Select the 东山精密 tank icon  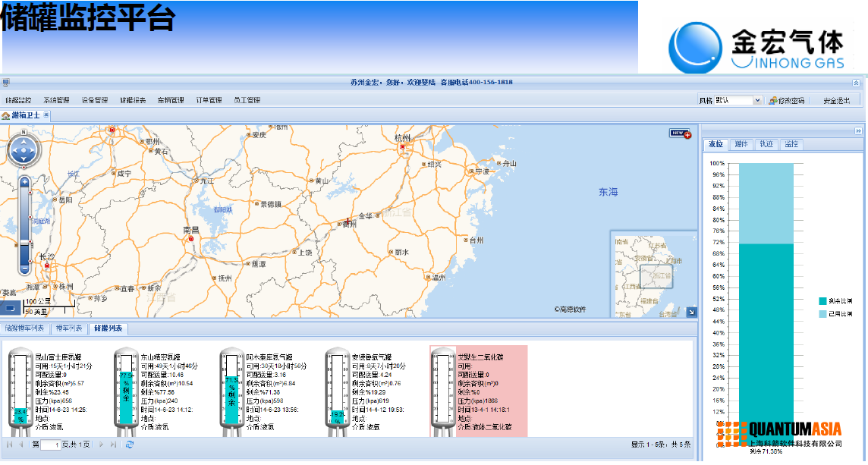pyautogui.click(x=126, y=391)
